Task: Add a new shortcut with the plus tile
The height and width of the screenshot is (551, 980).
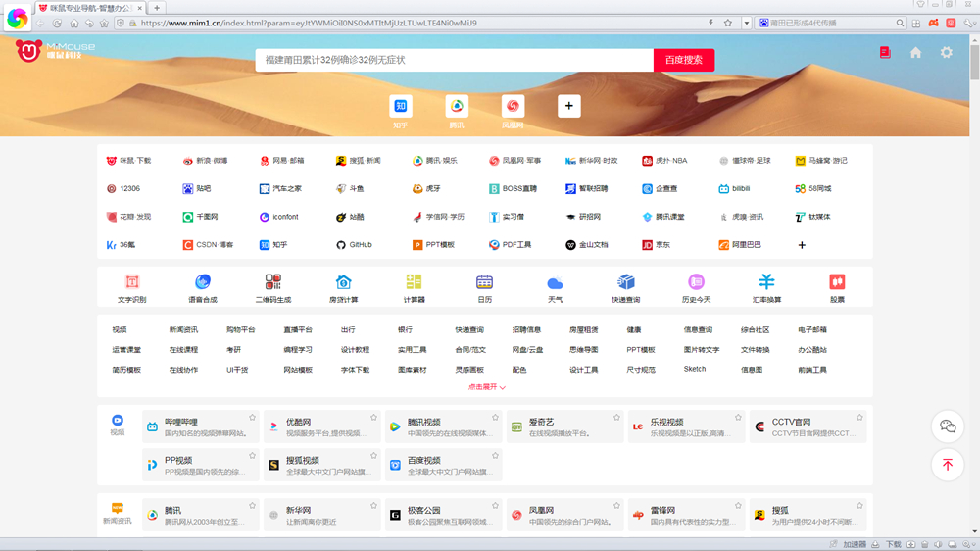Action: tap(568, 106)
